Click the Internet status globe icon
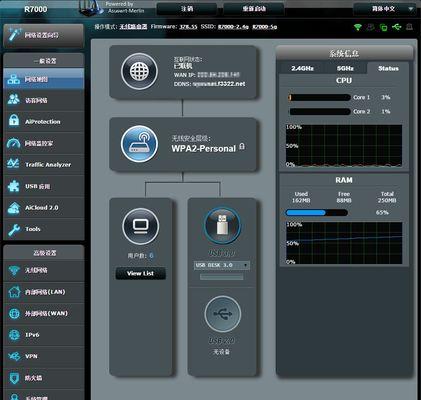Screen dimensions: 421x400 coord(139,71)
